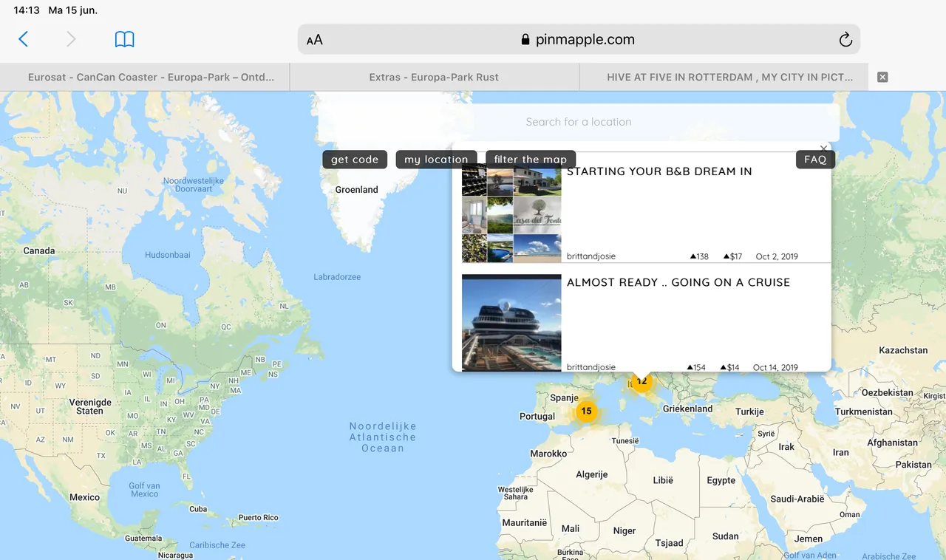This screenshot has height=560, width=946.
Task: Click the Groenland map label
Action: (x=356, y=190)
